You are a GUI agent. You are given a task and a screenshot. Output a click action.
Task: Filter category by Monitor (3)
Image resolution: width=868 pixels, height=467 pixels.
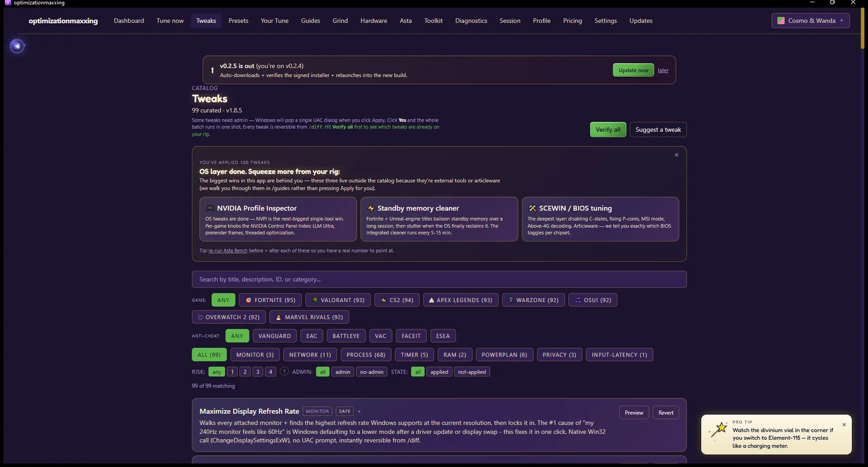coord(255,355)
